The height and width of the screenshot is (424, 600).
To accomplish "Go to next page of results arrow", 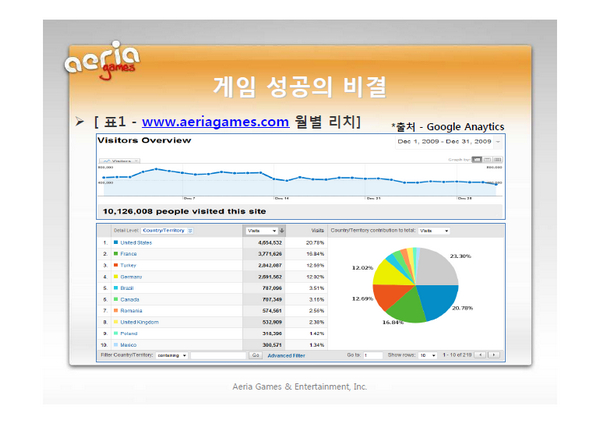I will (494, 355).
